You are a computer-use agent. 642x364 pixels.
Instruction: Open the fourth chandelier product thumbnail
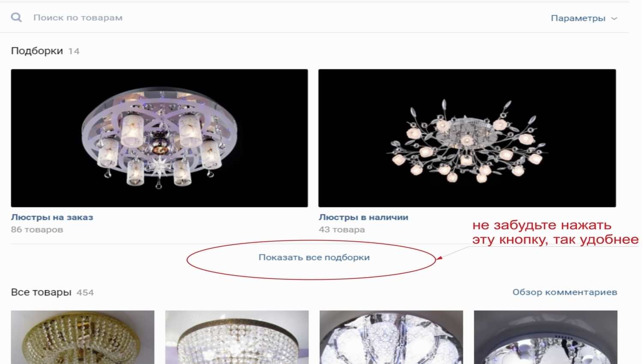coord(546,337)
